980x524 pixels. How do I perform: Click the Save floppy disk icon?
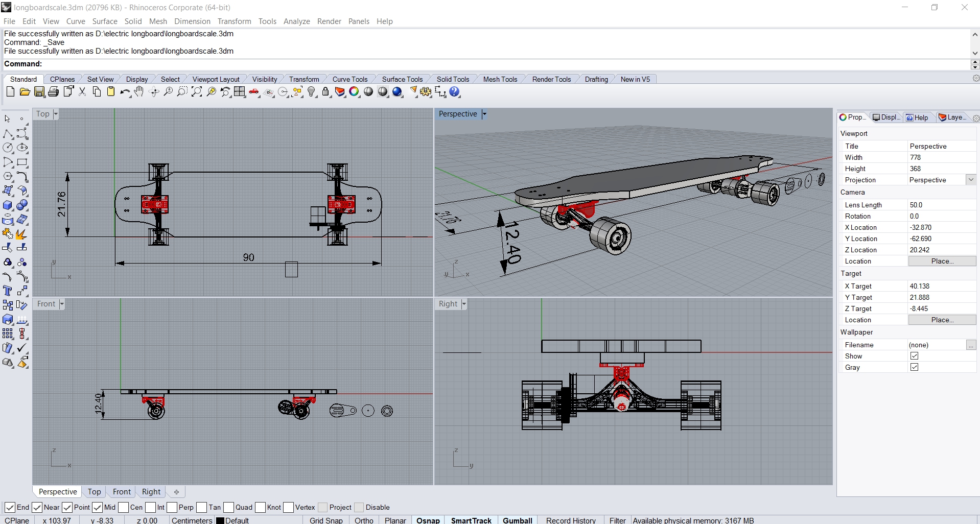coord(39,92)
